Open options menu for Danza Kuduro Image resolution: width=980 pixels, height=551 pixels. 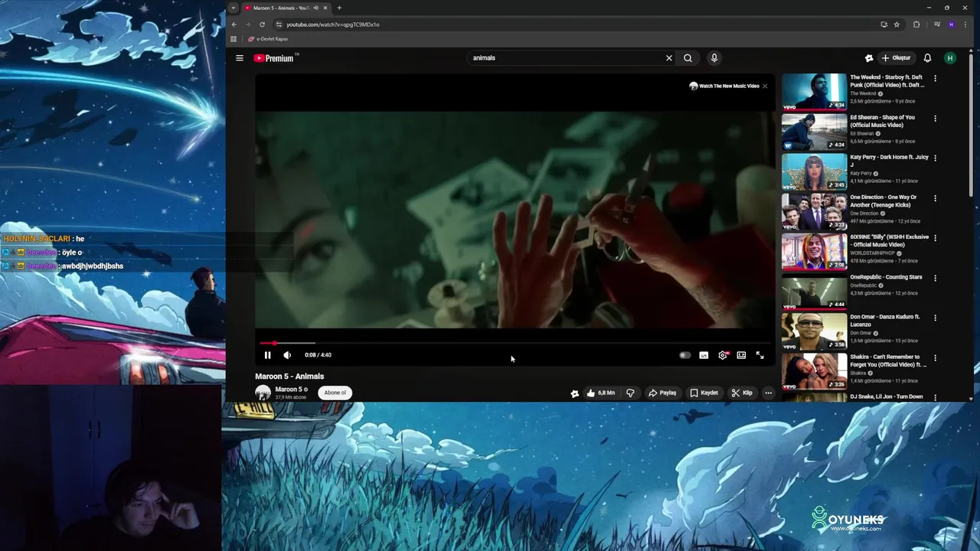[935, 318]
